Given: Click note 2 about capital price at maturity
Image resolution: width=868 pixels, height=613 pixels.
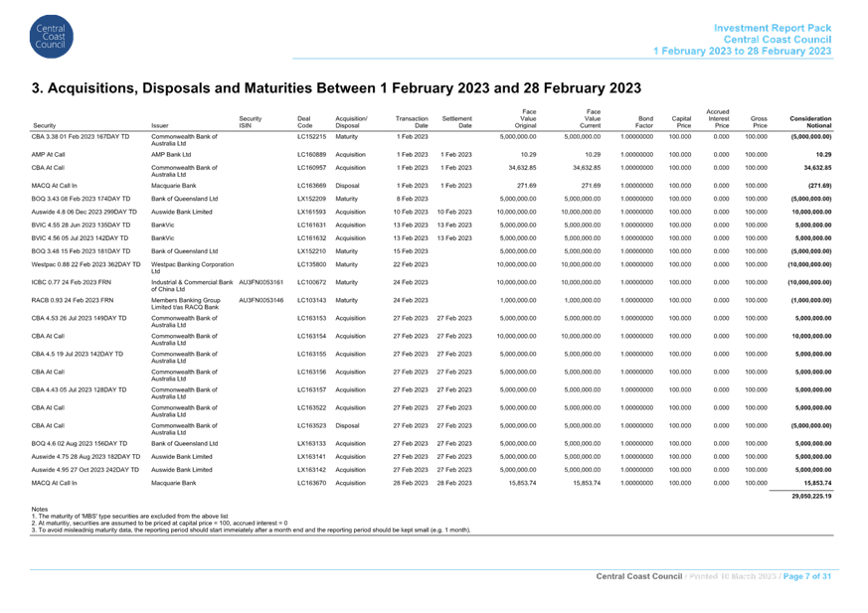Looking at the screenshot, I should pos(159,523).
